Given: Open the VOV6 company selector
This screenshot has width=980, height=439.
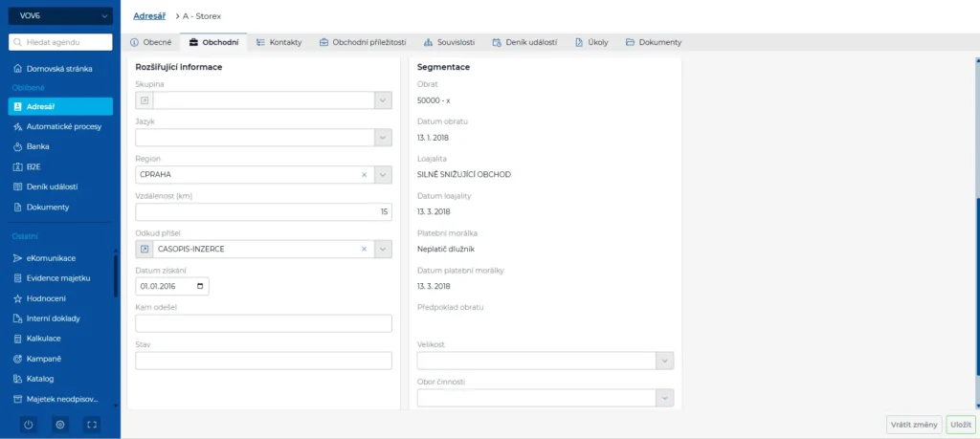Looking at the screenshot, I should [x=60, y=15].
